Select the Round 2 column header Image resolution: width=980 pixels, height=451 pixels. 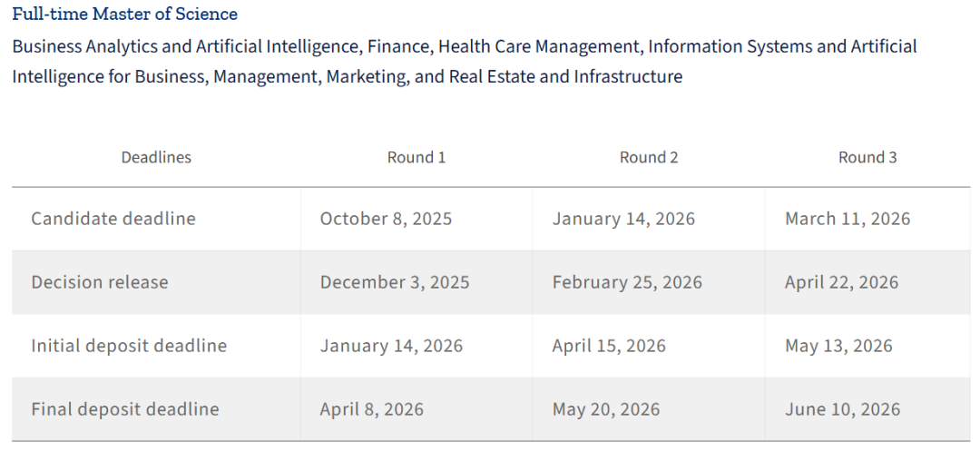(649, 157)
